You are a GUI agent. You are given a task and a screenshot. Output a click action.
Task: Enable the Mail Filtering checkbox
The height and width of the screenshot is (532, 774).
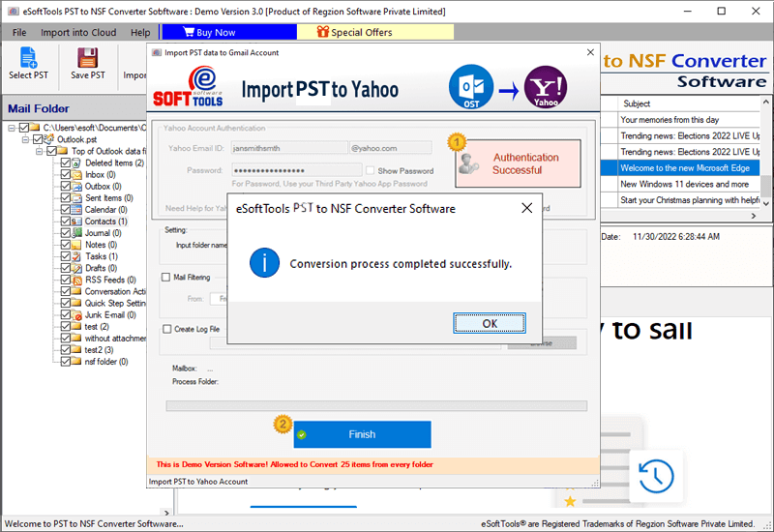pos(165,277)
